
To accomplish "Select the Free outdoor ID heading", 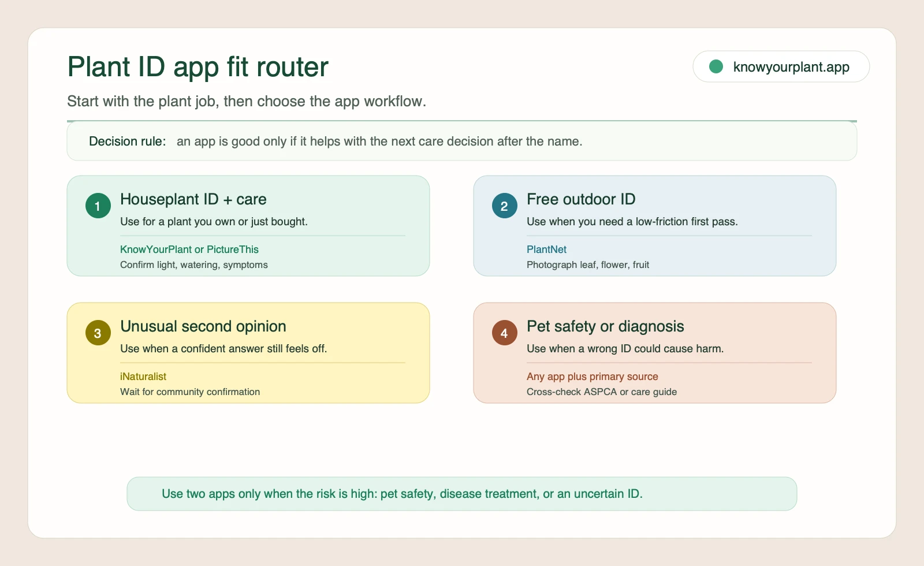I will coord(581,199).
